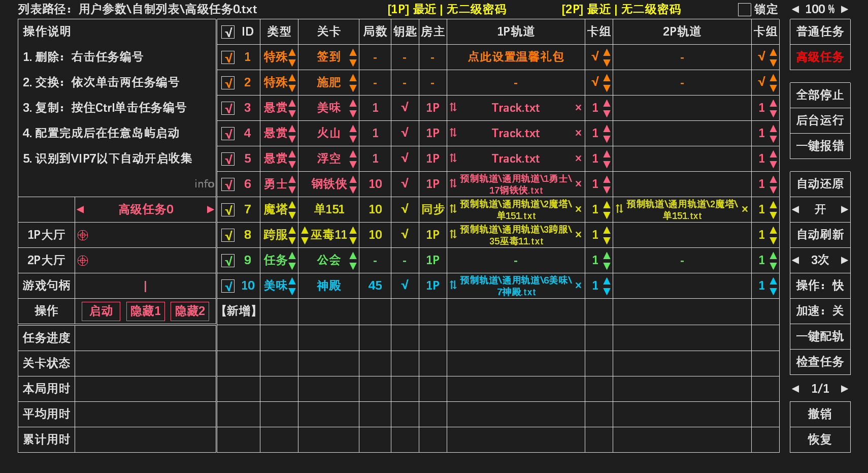Open level selector arrows for row 3 美味

pos(353,108)
